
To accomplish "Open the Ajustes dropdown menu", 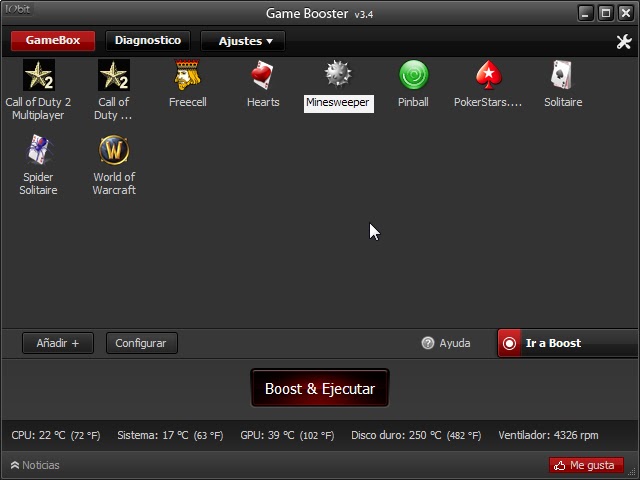I will (x=243, y=41).
